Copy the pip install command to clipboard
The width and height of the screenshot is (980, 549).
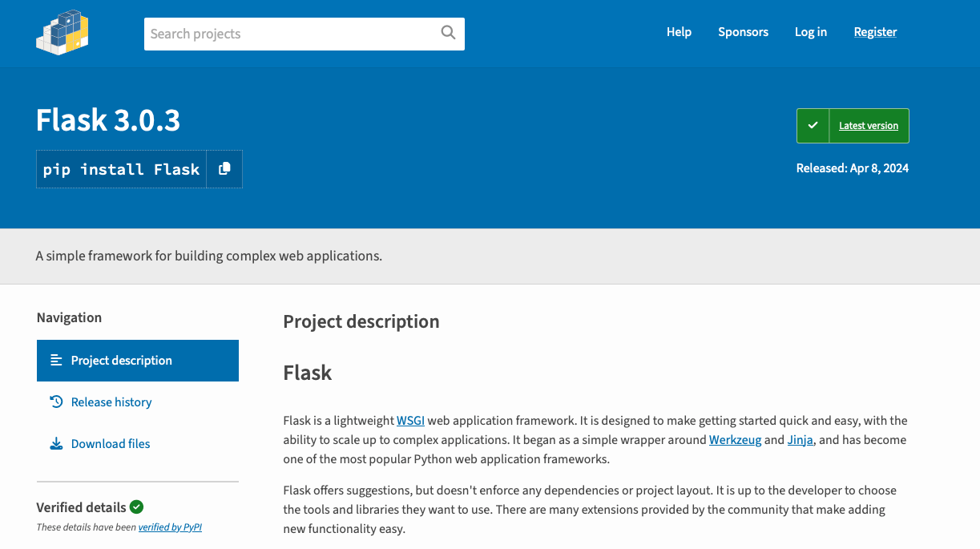224,169
